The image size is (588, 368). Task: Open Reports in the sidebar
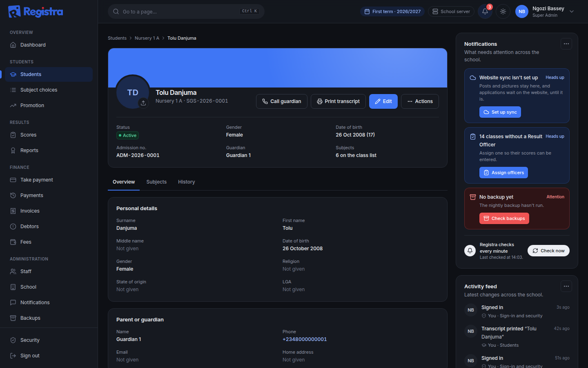(x=49, y=150)
